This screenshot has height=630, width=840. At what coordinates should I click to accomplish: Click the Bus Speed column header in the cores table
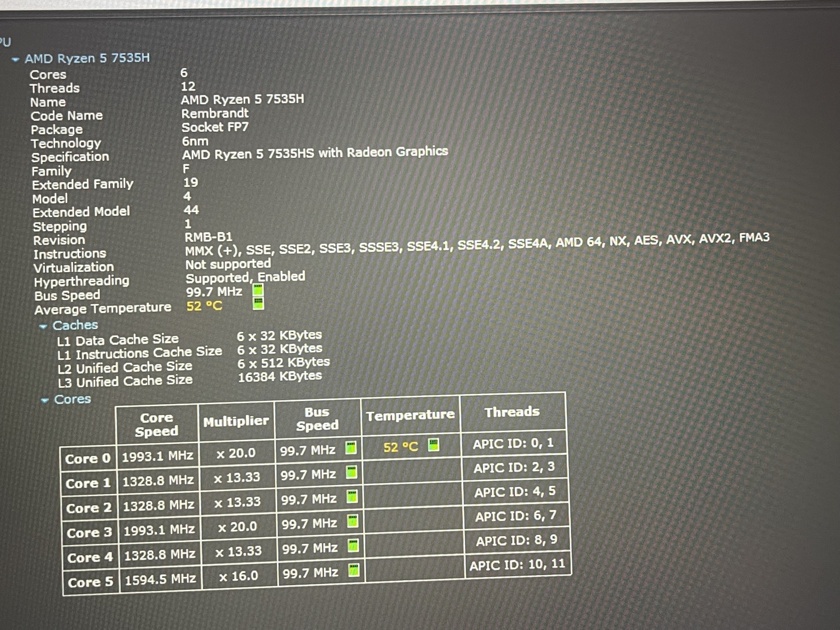318,418
